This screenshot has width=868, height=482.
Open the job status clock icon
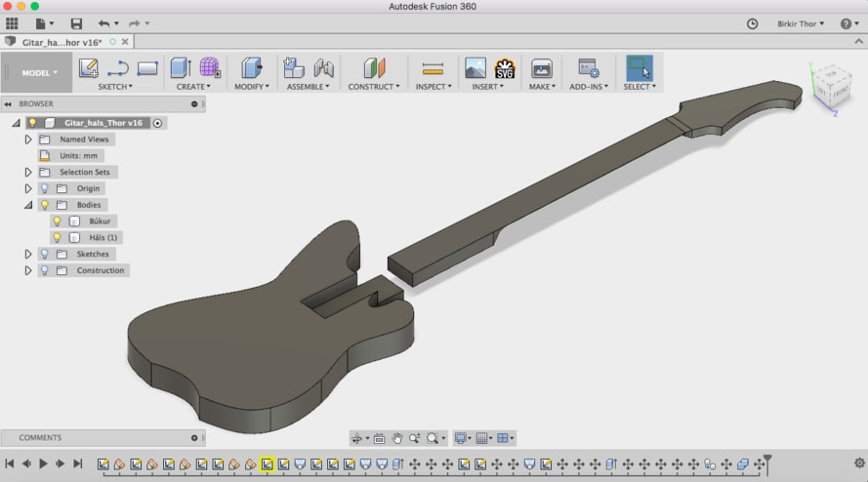pos(752,23)
